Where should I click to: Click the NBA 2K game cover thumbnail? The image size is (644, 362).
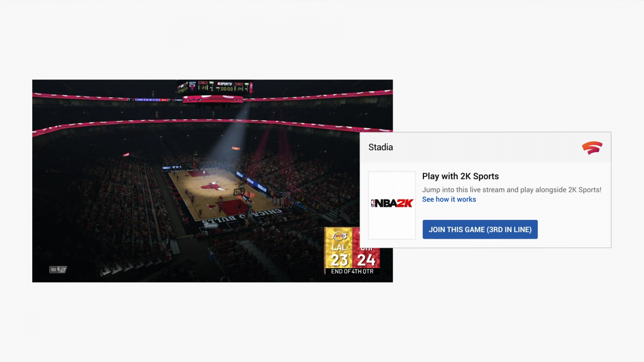[x=392, y=205]
